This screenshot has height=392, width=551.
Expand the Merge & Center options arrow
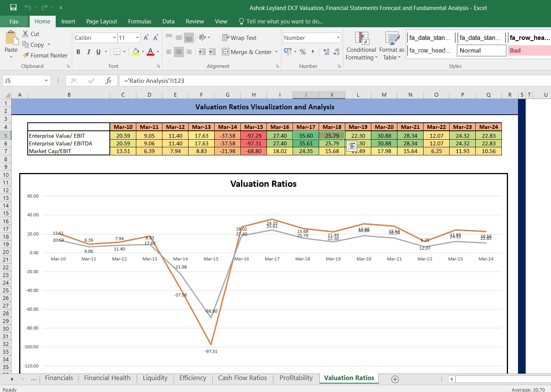point(276,52)
